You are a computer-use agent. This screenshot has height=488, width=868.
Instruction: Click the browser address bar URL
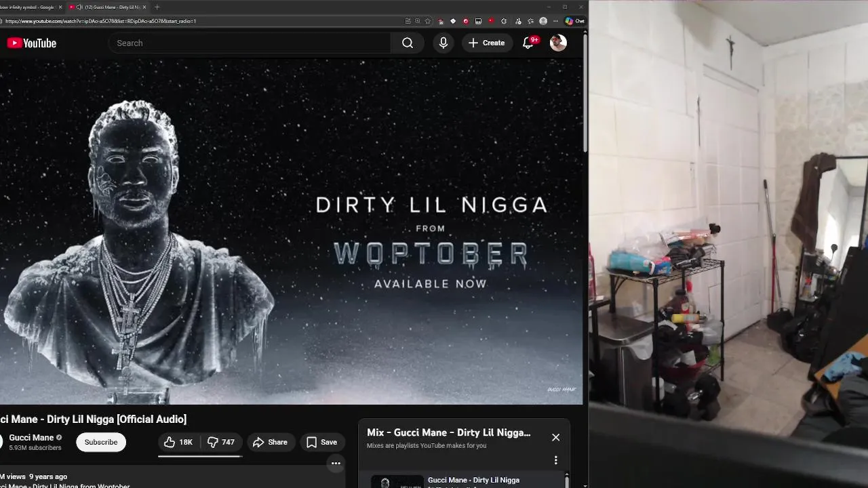(x=100, y=21)
